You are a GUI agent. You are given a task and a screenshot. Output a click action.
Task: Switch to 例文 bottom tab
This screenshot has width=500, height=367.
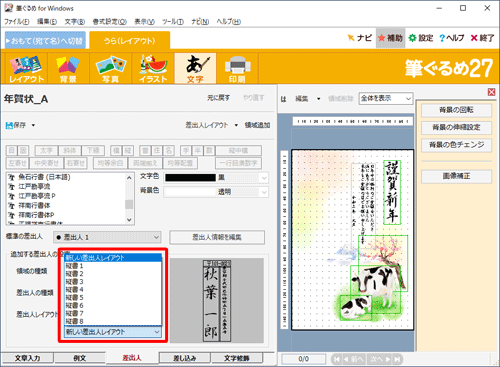point(80,358)
